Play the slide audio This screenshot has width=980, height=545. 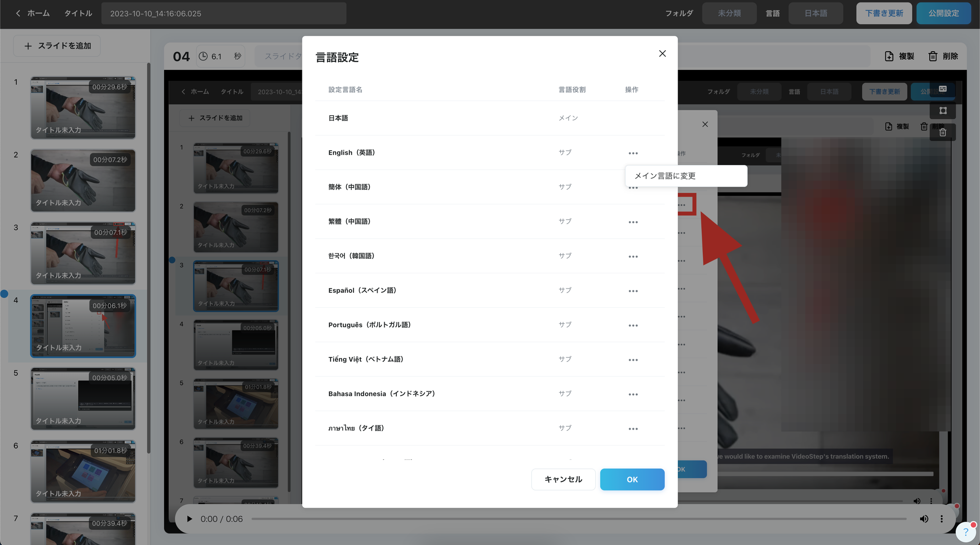click(189, 519)
